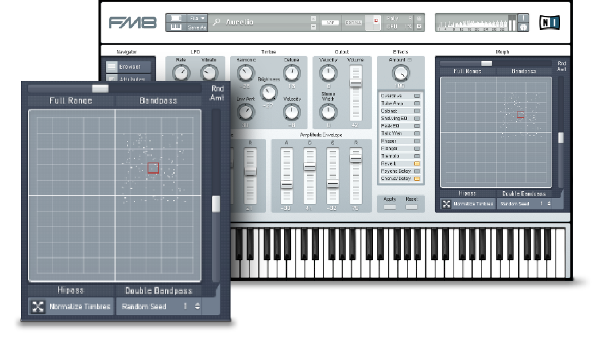Open the Browser navigator page
The height and width of the screenshot is (364, 592).
(x=129, y=67)
